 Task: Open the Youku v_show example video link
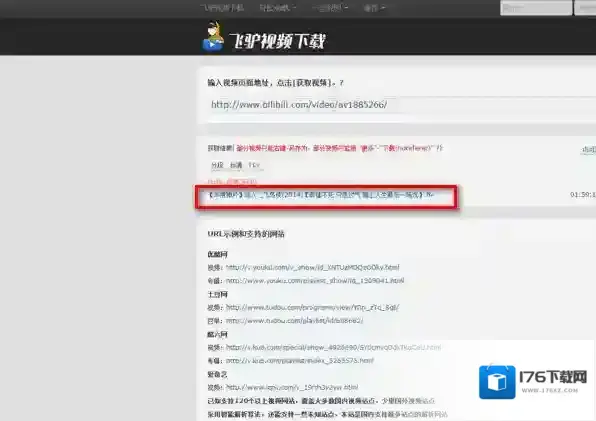click(x=312, y=267)
